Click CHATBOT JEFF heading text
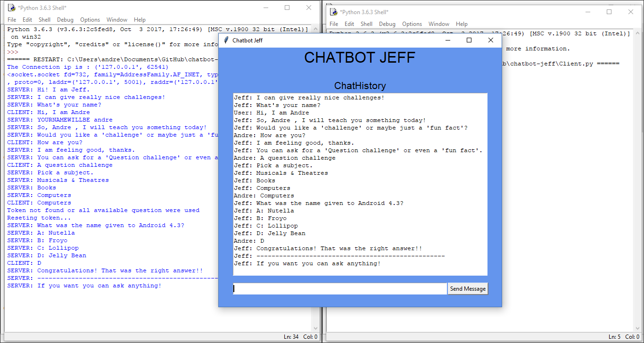 [360, 57]
